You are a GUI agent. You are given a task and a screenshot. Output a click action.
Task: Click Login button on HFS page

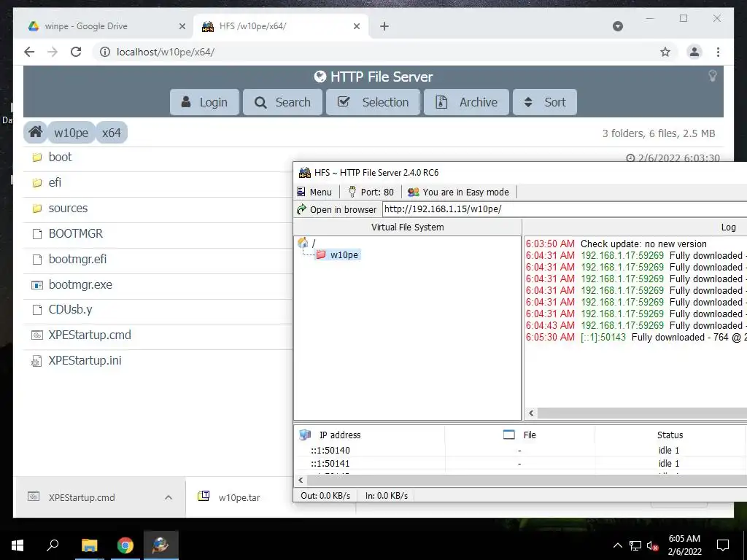point(204,102)
